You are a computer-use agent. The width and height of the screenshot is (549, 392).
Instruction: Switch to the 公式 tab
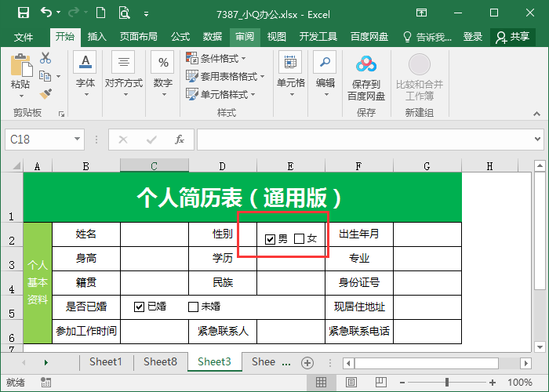click(180, 37)
